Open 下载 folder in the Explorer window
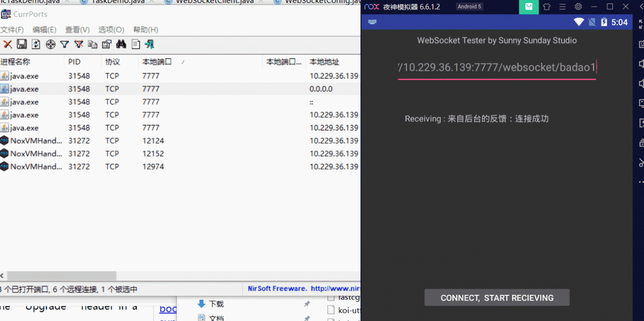The height and width of the screenshot is (321, 644). [216, 304]
